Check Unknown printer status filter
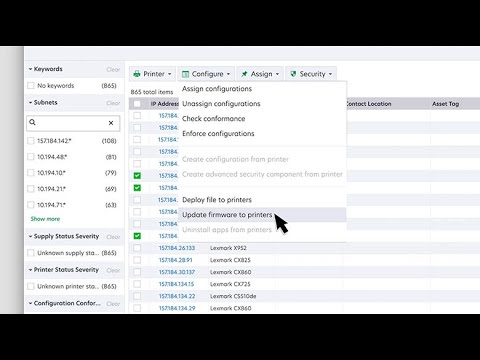480x360 pixels. [31, 286]
